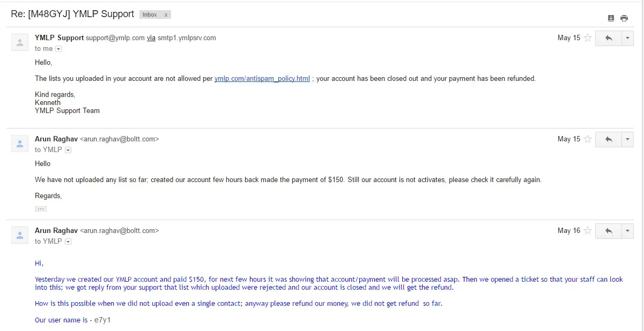Click Arun Raghav's avatar on May 16 message

pos(20,235)
